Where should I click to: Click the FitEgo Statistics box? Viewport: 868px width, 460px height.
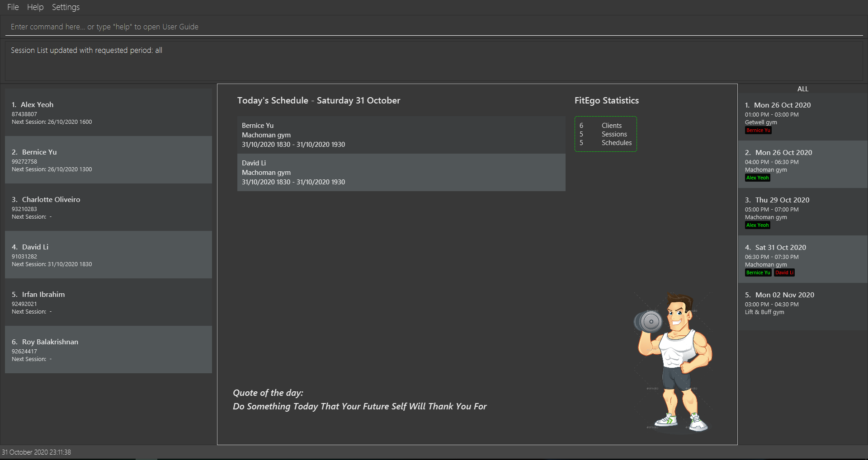pyautogui.click(x=606, y=134)
